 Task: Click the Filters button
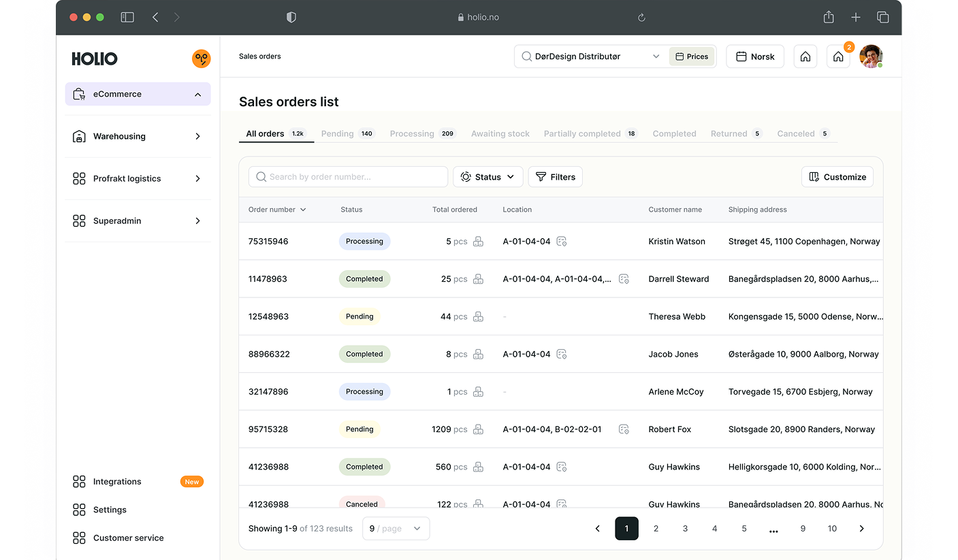pyautogui.click(x=555, y=177)
